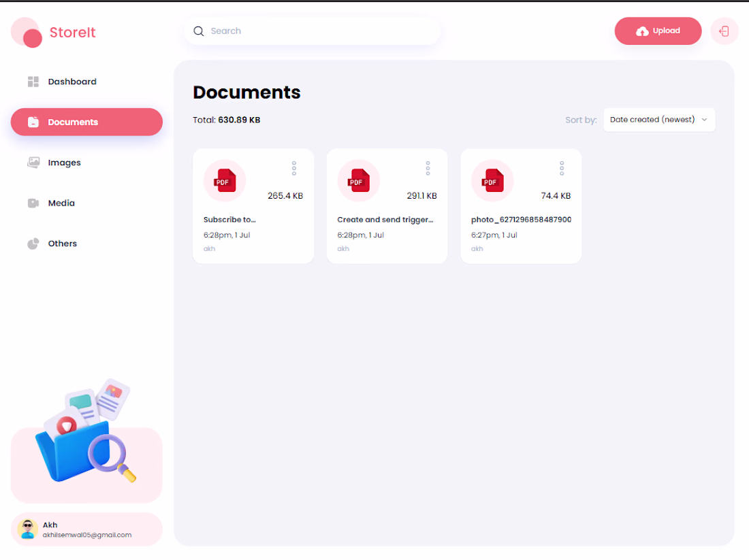Click the Upload button
The height and width of the screenshot is (560, 749).
click(658, 31)
